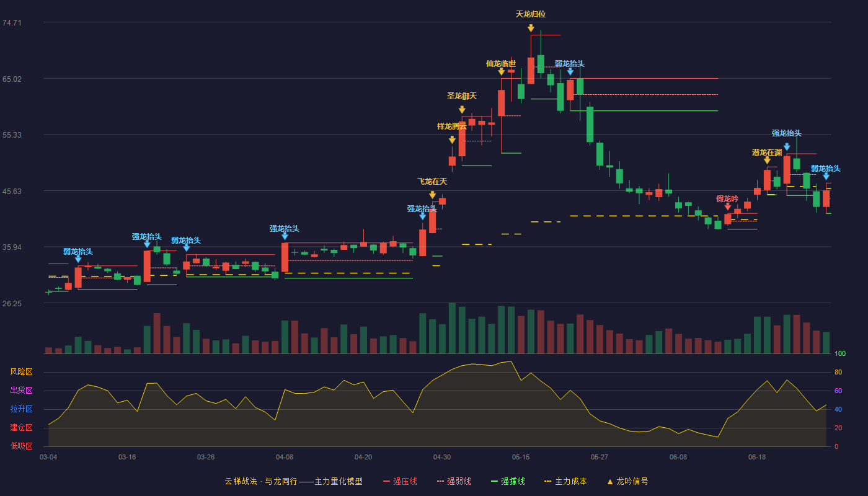Click the 06-18 date label
The image size is (868, 496).
coord(757,457)
